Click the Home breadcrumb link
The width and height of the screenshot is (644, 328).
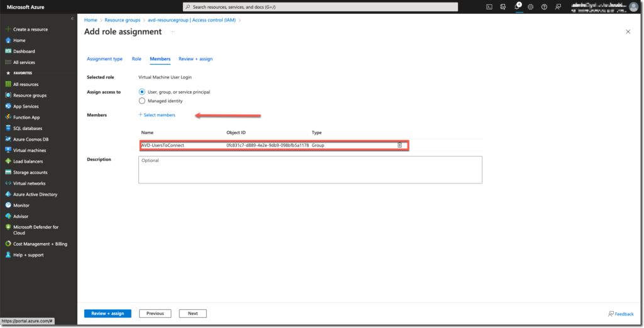pos(91,19)
